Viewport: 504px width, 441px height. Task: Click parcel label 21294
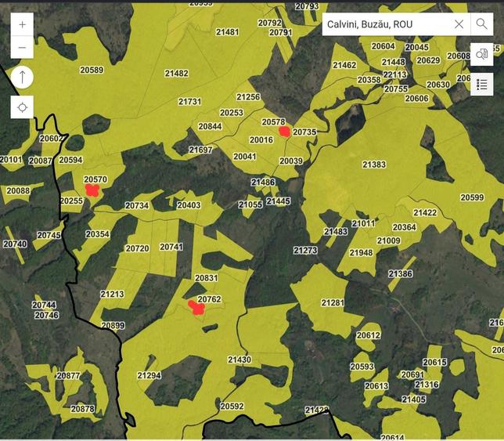click(x=149, y=375)
